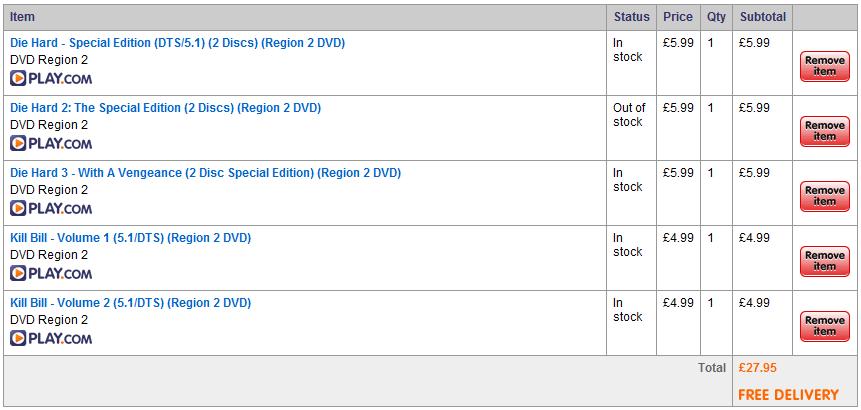Click the Play.com logo under Die Hard Special Edition
This screenshot has width=861, height=410.
[51, 78]
